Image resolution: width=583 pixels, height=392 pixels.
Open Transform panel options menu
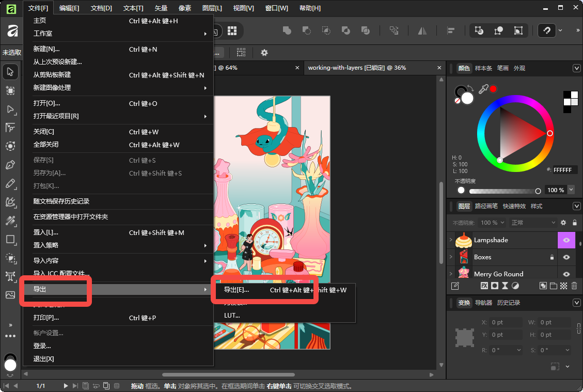pyautogui.click(x=576, y=303)
